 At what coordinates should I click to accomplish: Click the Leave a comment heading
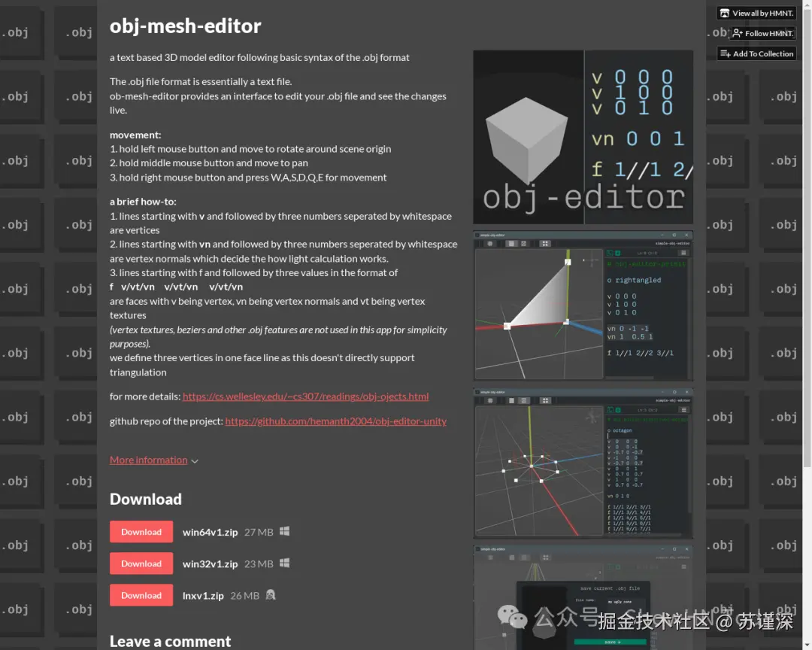(x=170, y=641)
